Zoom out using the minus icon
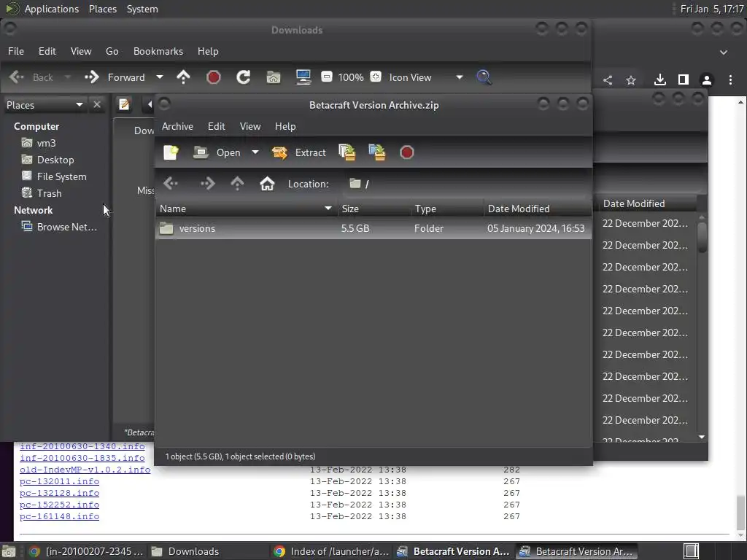Viewport: 747px width, 560px height. (326, 77)
